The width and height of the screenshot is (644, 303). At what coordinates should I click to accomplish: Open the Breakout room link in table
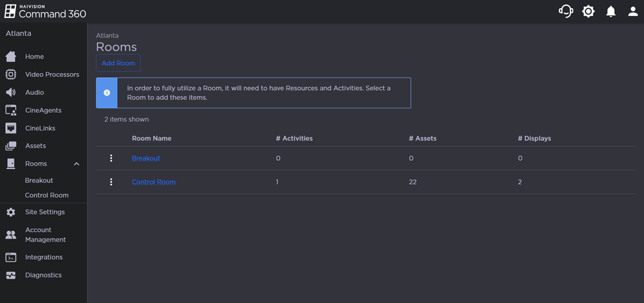click(x=146, y=158)
